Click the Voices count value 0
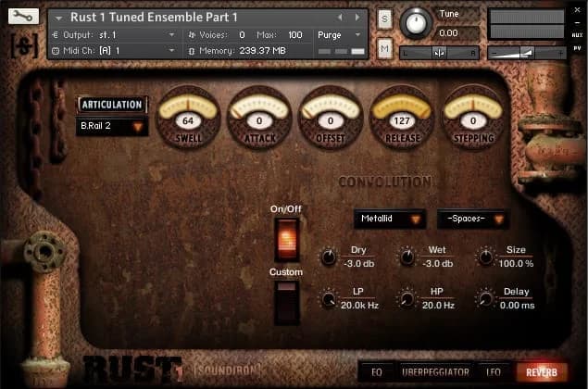Screen dimensions: 588x389 (242, 35)
